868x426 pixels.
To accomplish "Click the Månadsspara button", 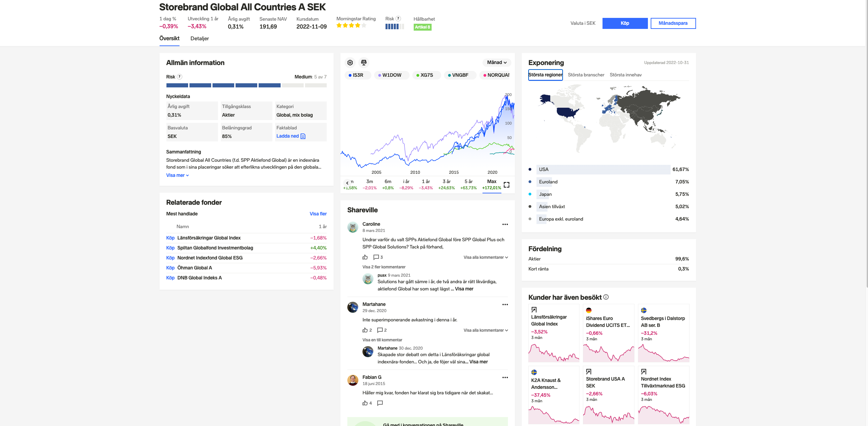I will point(673,23).
